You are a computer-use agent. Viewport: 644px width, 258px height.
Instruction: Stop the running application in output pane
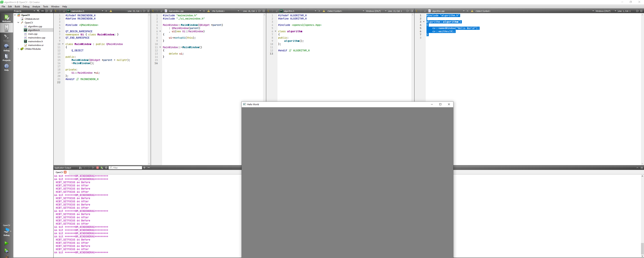(x=98, y=168)
